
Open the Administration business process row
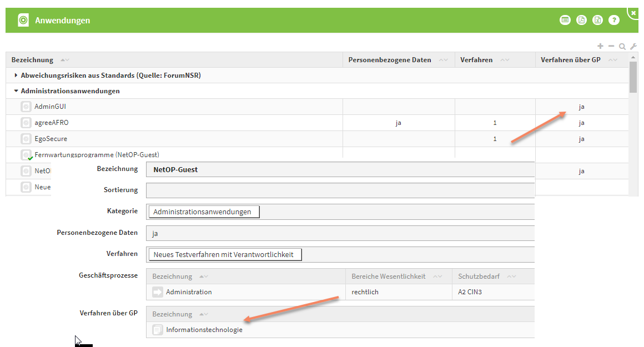pos(340,292)
